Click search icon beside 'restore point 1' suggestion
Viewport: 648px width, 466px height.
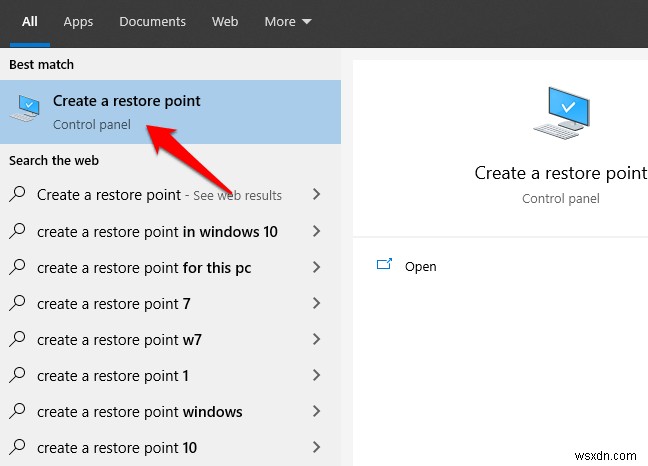pos(17,375)
